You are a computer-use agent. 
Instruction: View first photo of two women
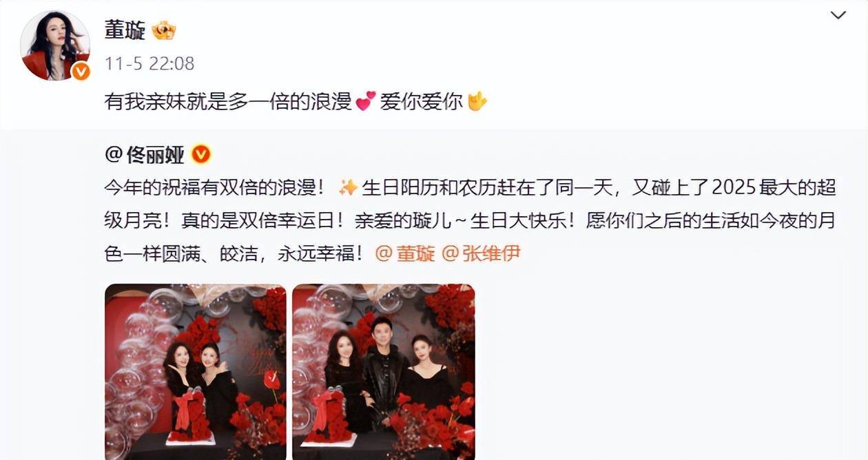(x=196, y=372)
